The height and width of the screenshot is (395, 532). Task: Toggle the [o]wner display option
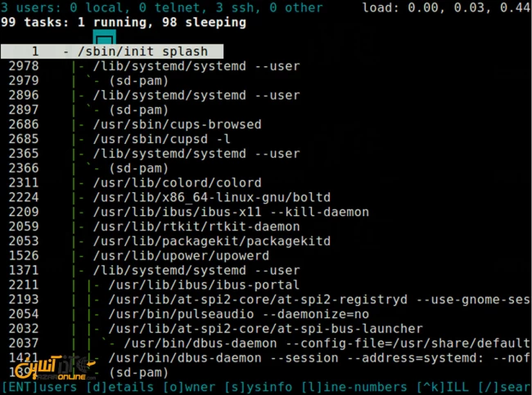tap(188, 387)
